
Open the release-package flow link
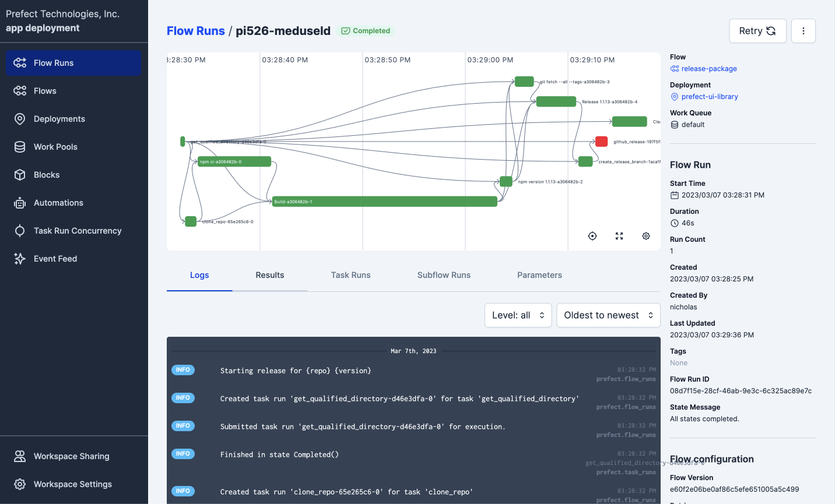(709, 69)
